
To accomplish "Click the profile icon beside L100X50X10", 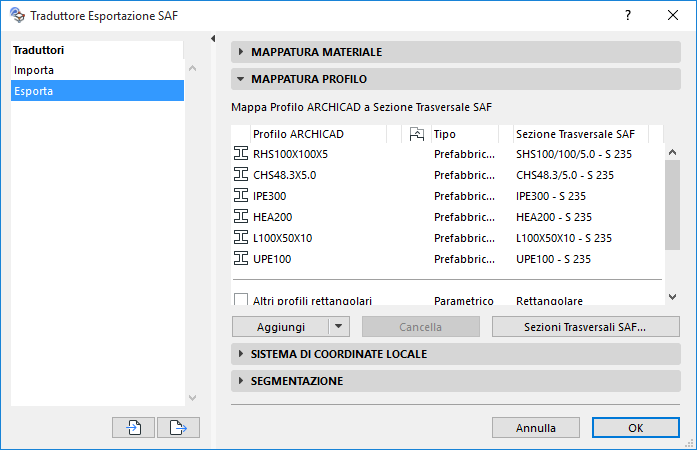I will point(241,237).
